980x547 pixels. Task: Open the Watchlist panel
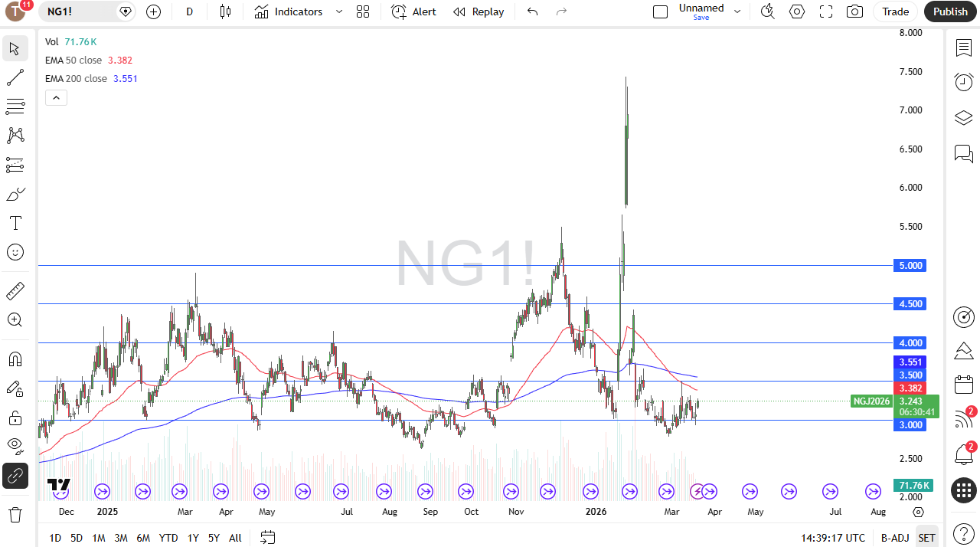click(963, 47)
